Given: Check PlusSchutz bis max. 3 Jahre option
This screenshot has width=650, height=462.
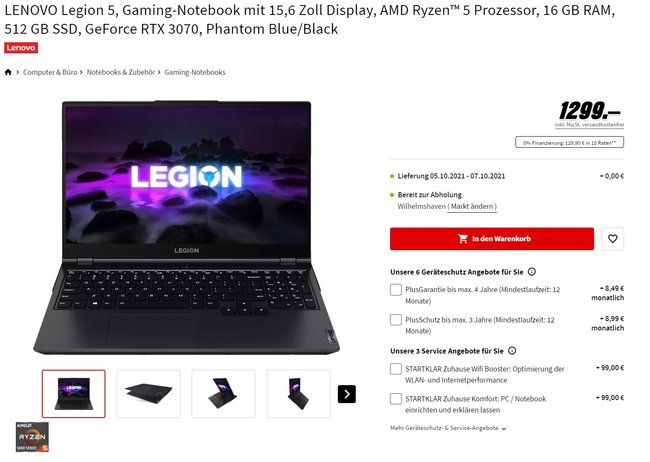Looking at the screenshot, I should [x=396, y=320].
